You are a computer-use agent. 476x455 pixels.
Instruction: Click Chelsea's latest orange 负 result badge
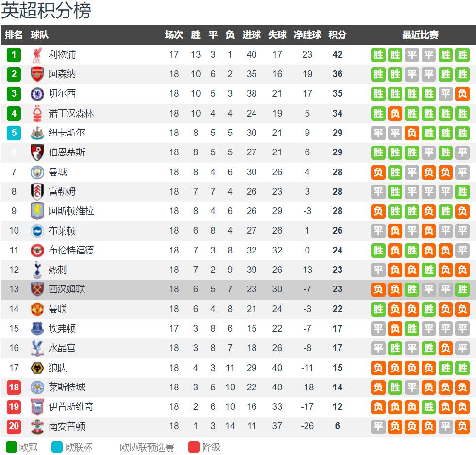pyautogui.click(x=462, y=94)
